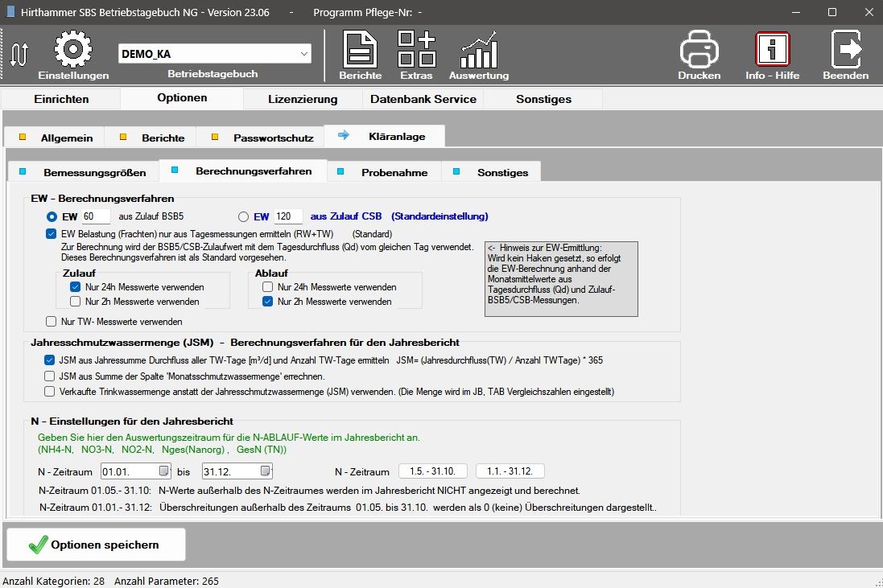
Task: Open the Datenbank Service tab
Action: tap(423, 99)
